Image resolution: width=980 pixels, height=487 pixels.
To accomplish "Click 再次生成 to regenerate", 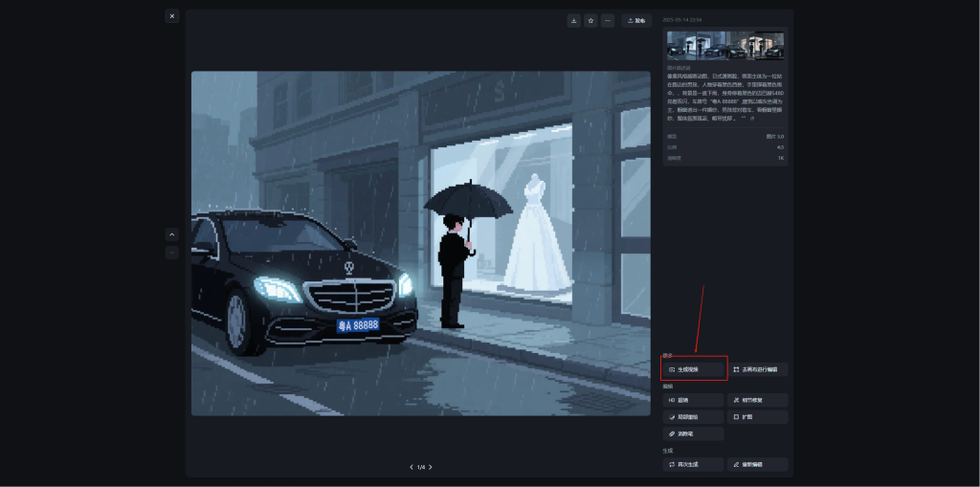I will [694, 464].
